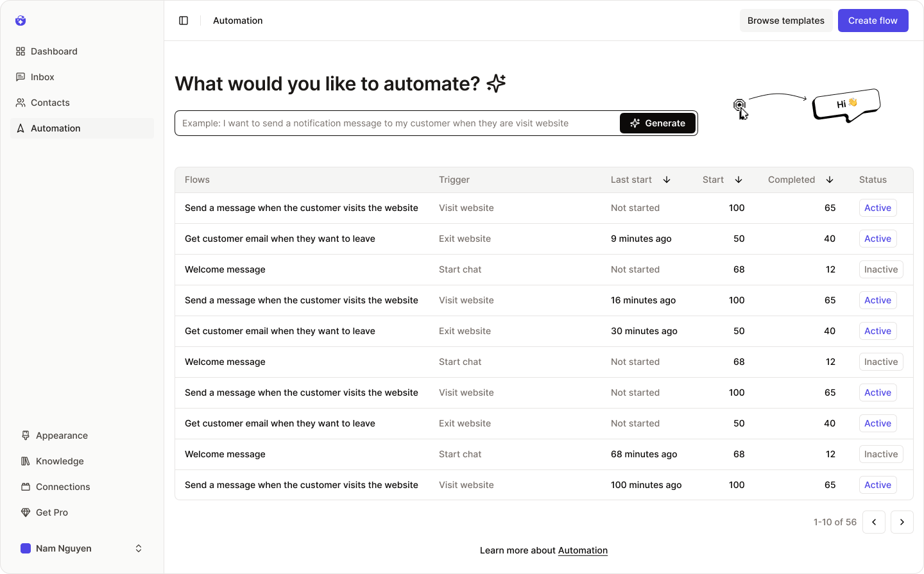This screenshot has width=924, height=574.
Task: Open Browse templates
Action: (786, 20)
